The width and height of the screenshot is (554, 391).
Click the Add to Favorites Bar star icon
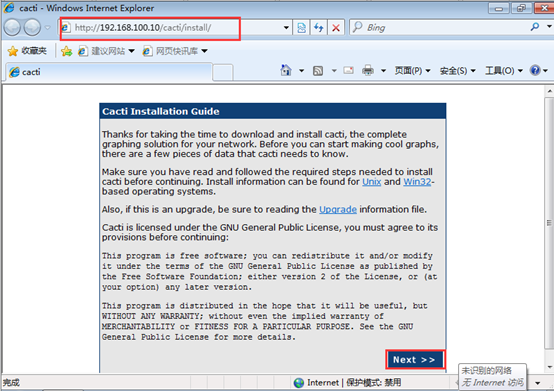[66, 52]
